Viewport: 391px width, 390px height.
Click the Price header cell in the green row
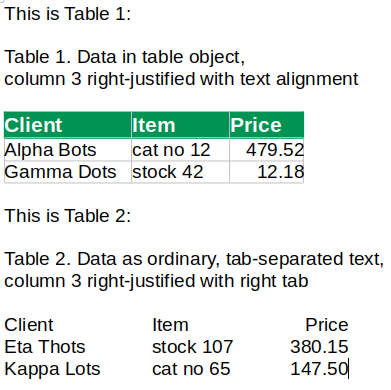click(x=267, y=125)
